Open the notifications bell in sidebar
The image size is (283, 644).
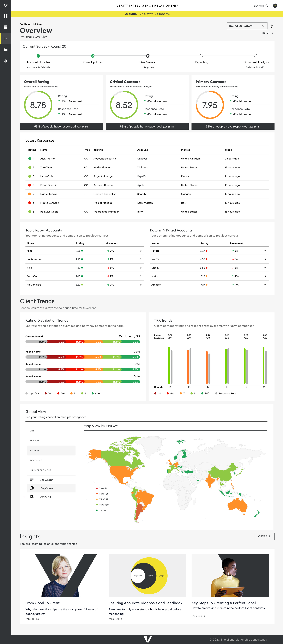point(6,61)
